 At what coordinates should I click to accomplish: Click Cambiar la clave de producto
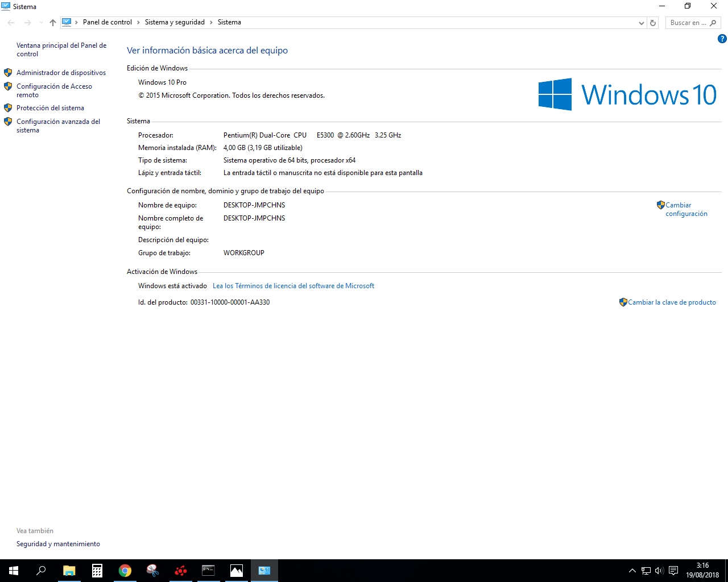[x=672, y=302]
